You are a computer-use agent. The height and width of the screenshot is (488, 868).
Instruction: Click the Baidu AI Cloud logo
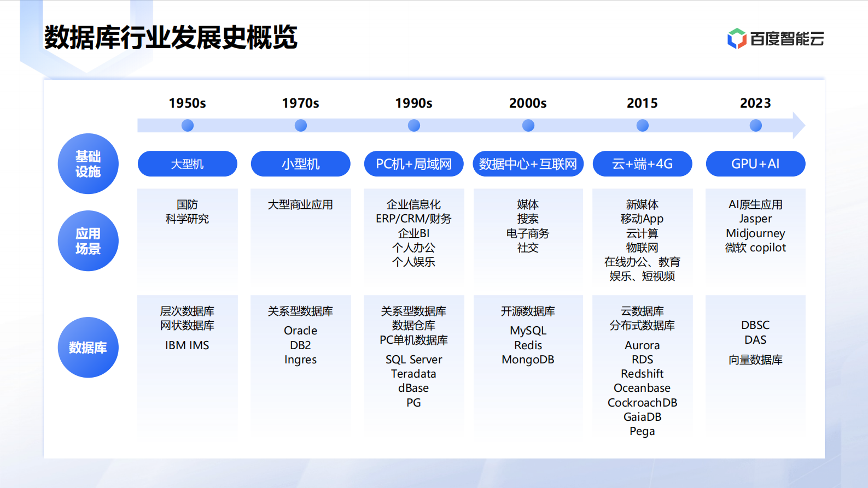coord(775,38)
